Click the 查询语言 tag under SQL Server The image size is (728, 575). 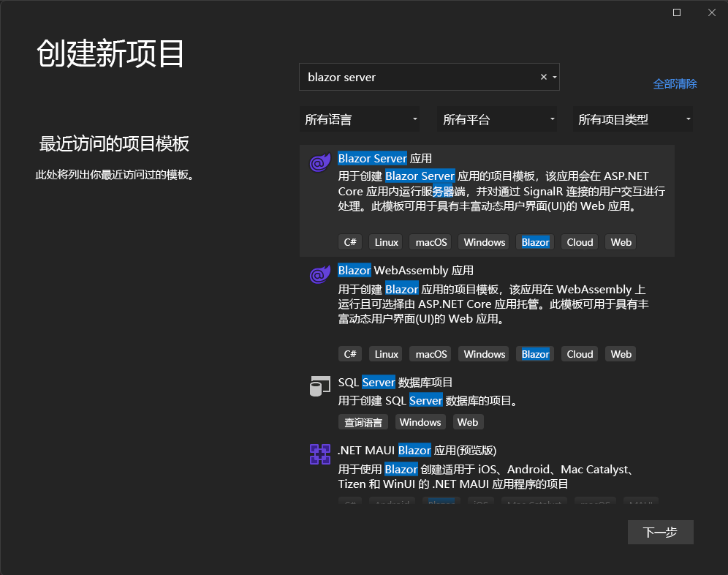click(x=363, y=422)
